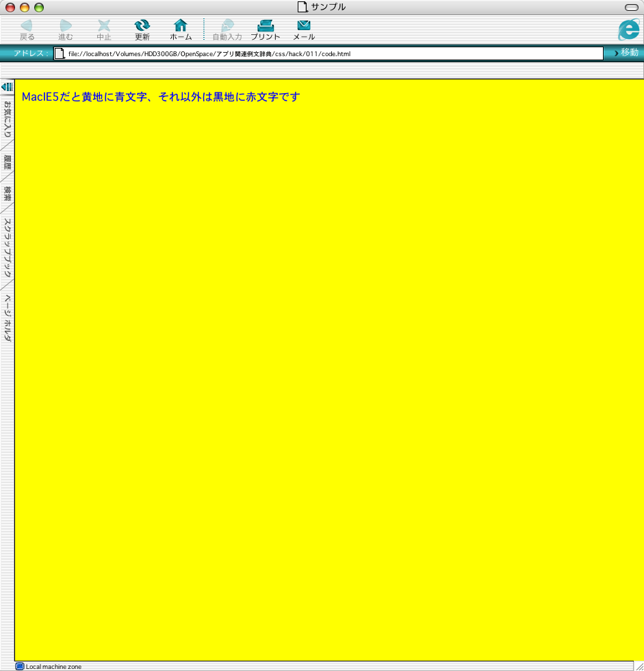This screenshot has width=644, height=671.
Task: Click the page icon in the address bar
Action: pos(60,53)
